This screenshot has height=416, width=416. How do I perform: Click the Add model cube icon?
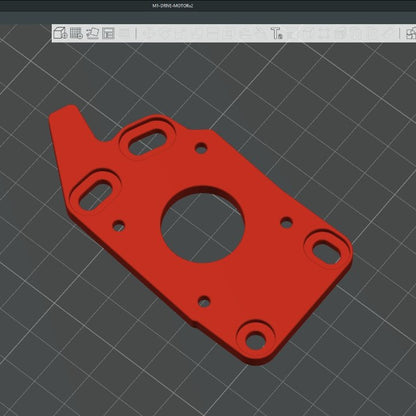[60, 33]
